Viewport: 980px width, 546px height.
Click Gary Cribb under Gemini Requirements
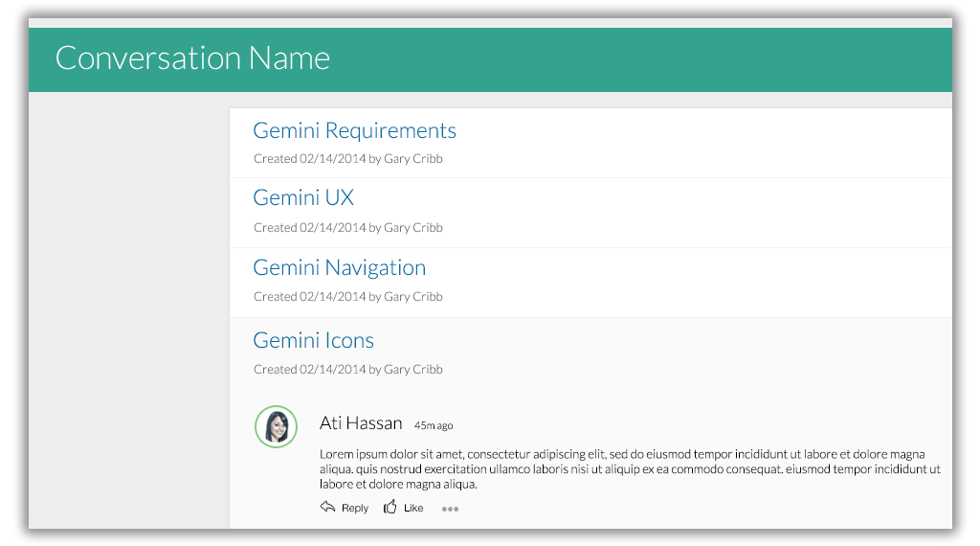[413, 159]
